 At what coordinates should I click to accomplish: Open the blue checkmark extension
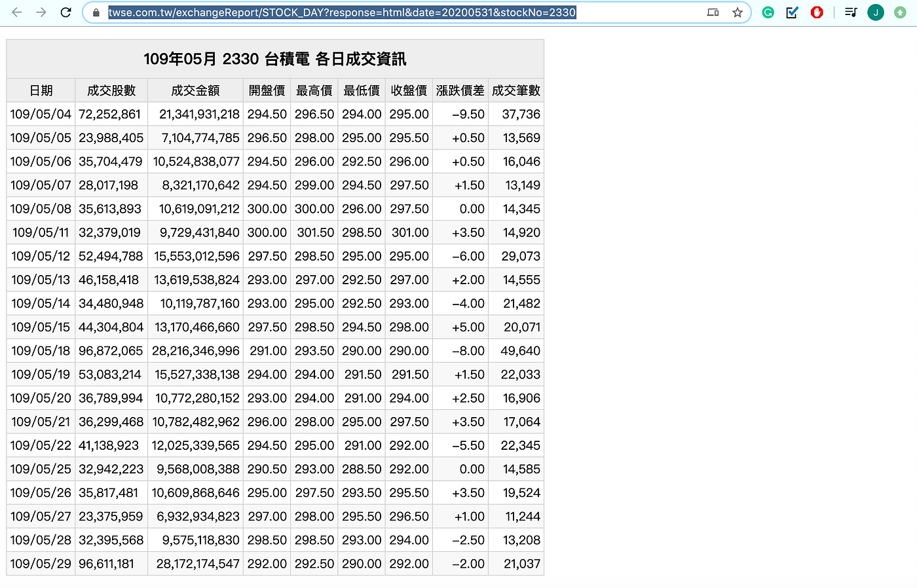coord(793,12)
